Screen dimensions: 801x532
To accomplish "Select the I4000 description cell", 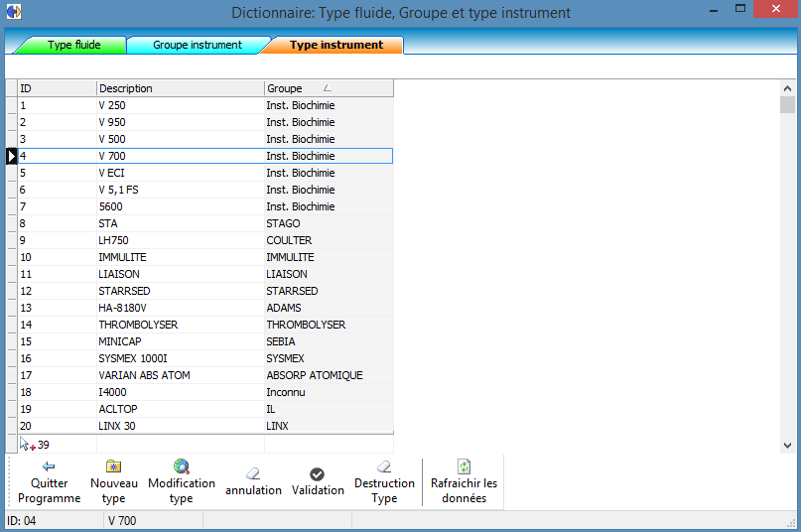I will 181,392.
